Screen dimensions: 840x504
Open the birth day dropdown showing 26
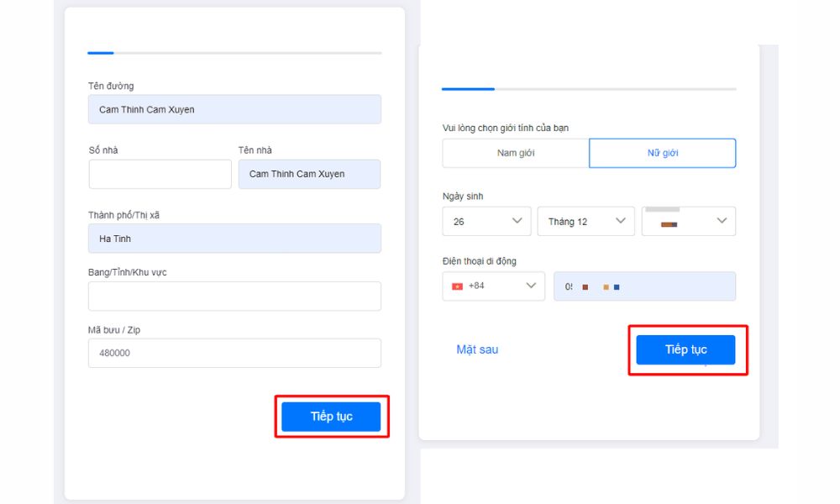[x=486, y=222]
